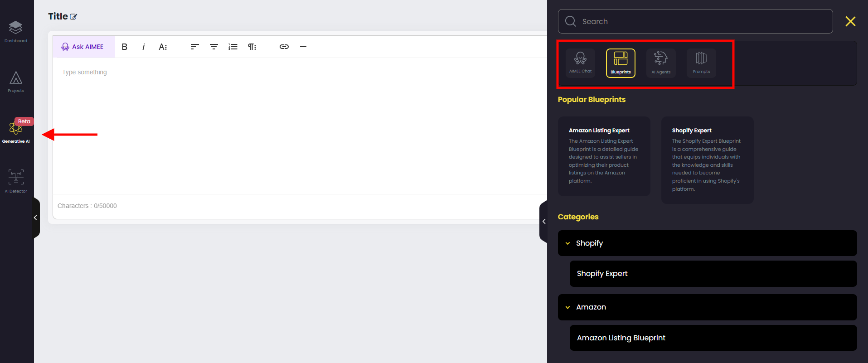This screenshot has width=868, height=363.
Task: Switch to the AI Agents tab
Action: tap(661, 63)
